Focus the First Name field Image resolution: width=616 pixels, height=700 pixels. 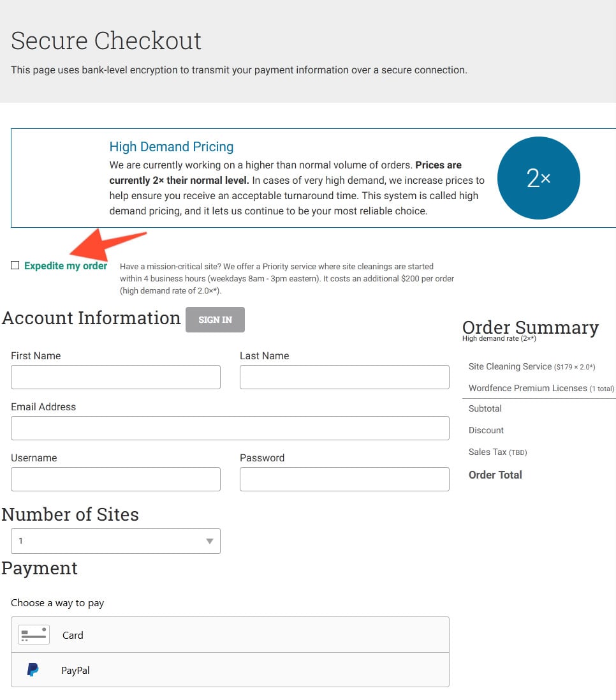click(115, 377)
